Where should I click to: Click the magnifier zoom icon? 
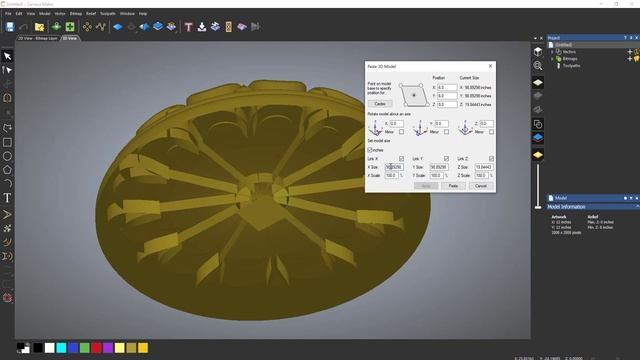(x=538, y=66)
